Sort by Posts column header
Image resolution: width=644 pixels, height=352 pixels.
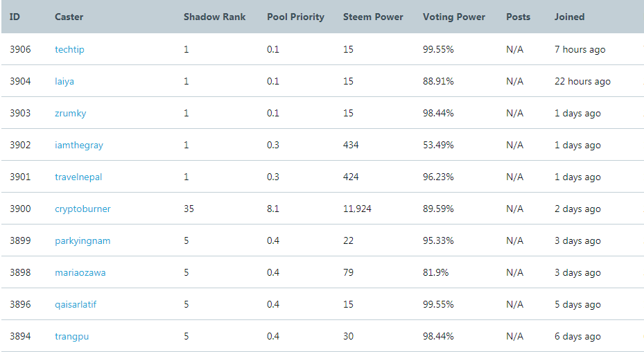click(518, 17)
